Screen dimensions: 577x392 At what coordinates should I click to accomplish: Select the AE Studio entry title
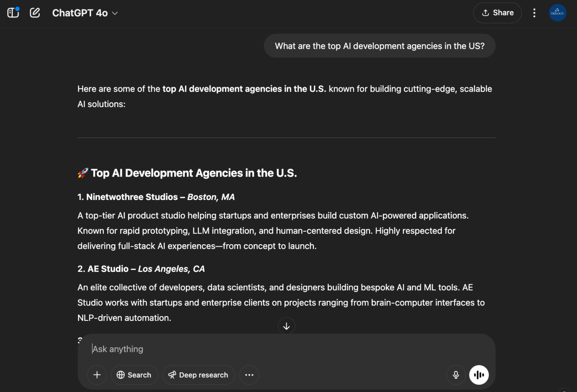(108, 269)
